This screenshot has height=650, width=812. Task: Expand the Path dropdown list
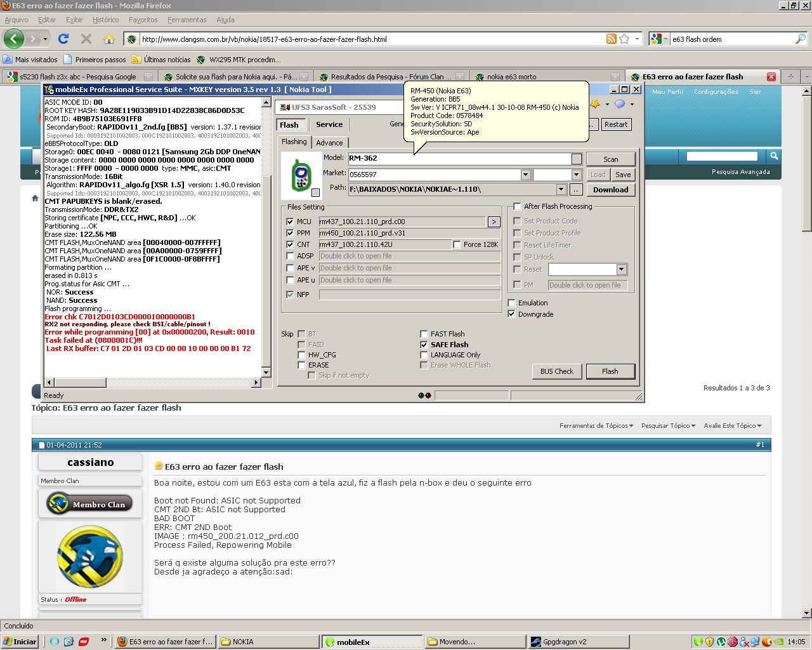click(x=561, y=189)
